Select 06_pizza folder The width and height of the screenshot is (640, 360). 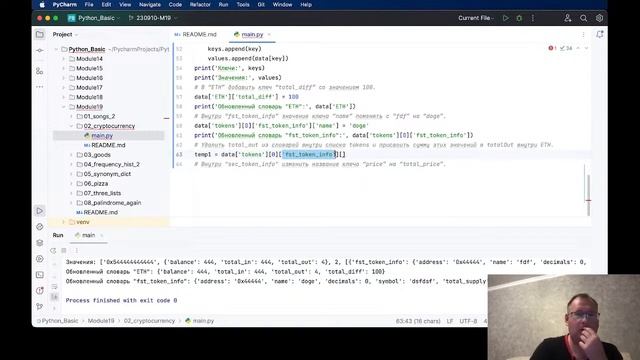(x=96, y=184)
